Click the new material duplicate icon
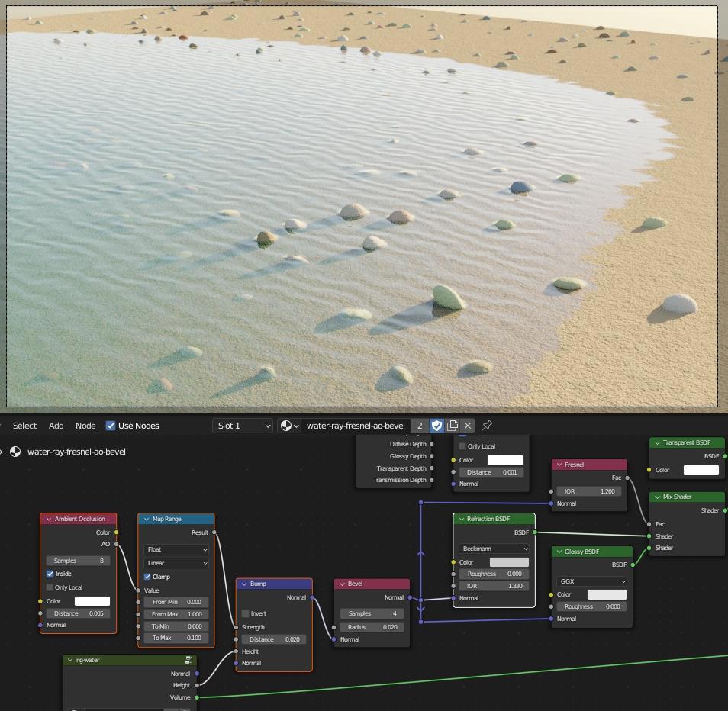 453,426
